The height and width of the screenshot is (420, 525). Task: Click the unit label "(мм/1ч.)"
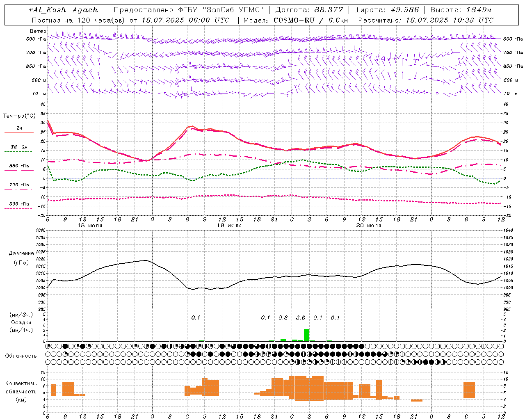pos(21,330)
